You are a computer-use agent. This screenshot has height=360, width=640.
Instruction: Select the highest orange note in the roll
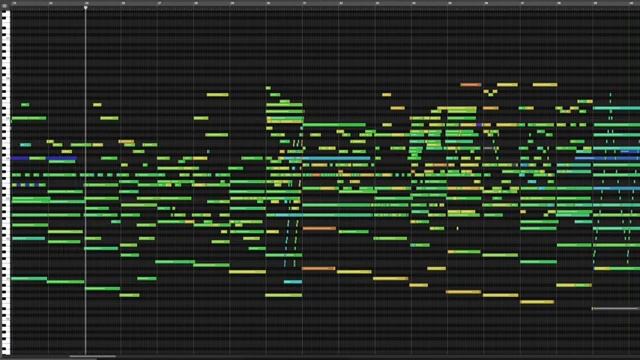(x=471, y=85)
